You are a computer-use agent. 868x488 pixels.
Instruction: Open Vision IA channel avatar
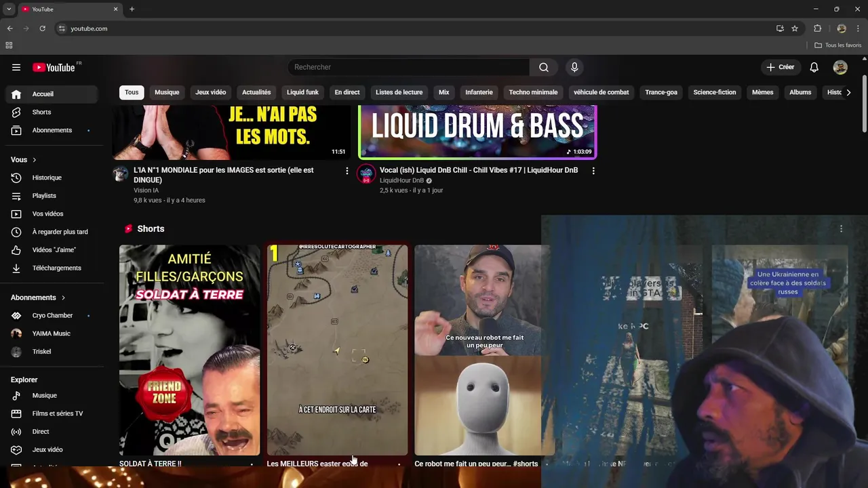point(121,174)
